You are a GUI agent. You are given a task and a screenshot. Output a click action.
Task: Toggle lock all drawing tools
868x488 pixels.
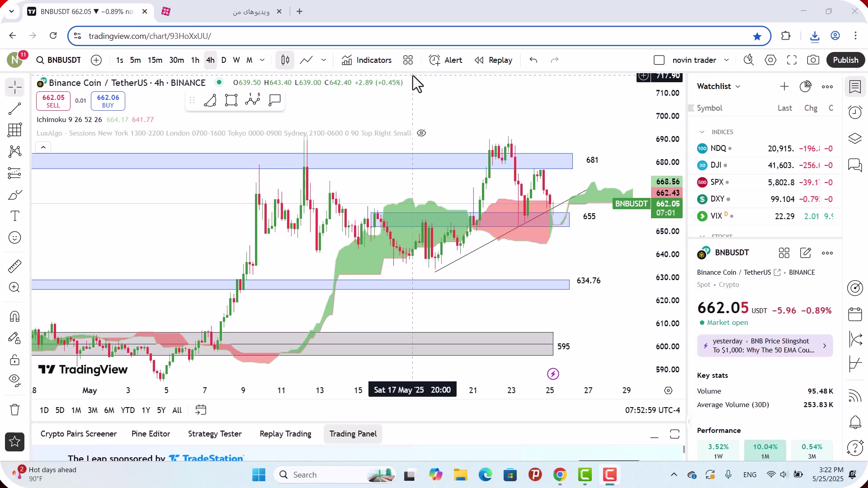pyautogui.click(x=15, y=360)
